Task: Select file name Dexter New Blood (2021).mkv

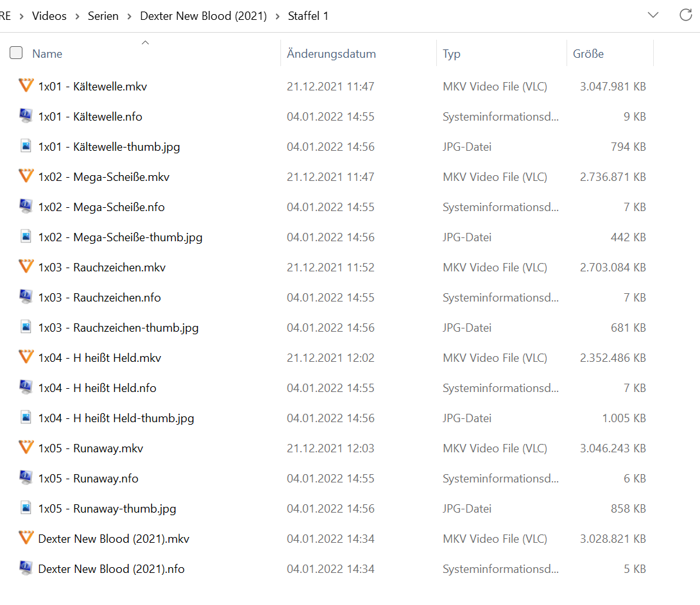Action: point(114,539)
